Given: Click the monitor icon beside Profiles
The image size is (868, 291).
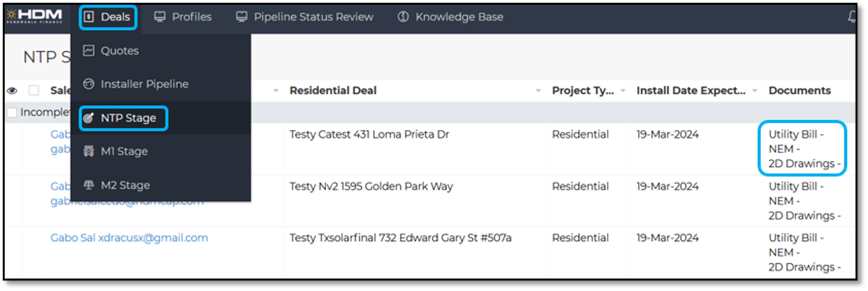Looking at the screenshot, I should pyautogui.click(x=159, y=17).
